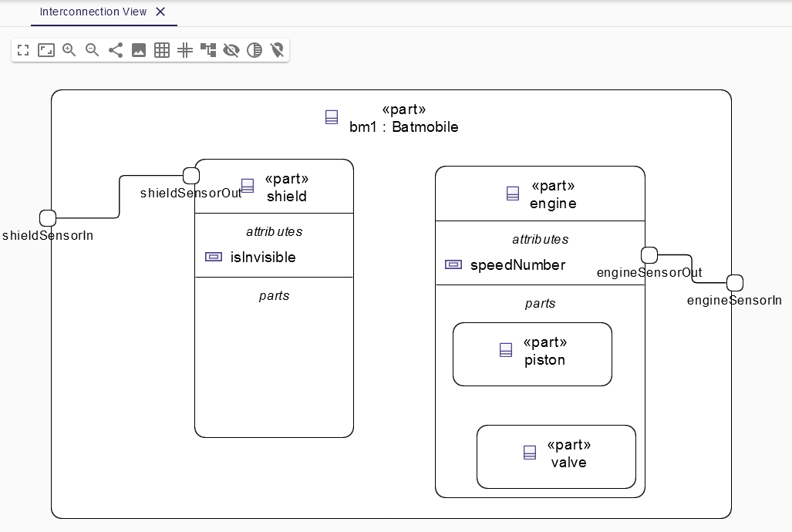This screenshot has height=532, width=792.
Task: Select the engineSensorIn port
Action: click(735, 282)
